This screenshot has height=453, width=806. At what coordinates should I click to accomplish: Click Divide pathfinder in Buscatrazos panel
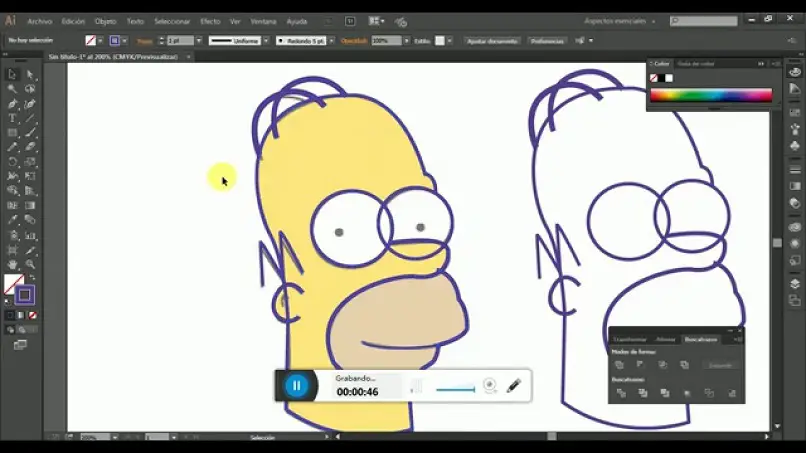click(x=621, y=393)
